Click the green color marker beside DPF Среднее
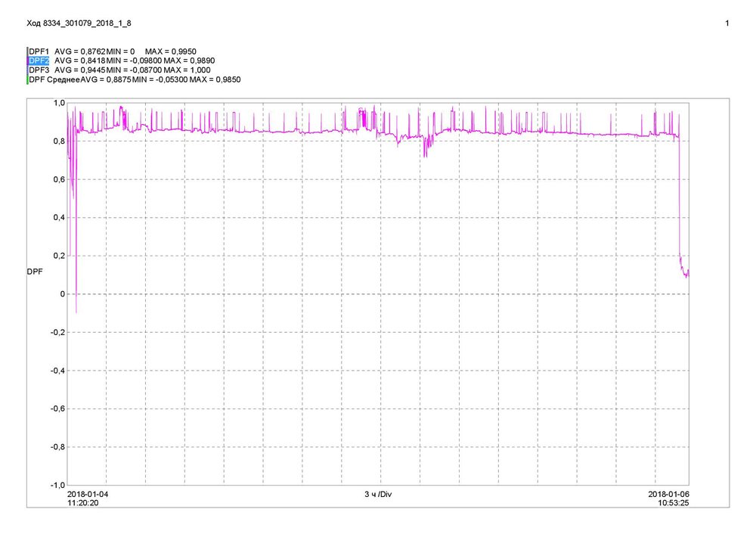Screen dimensions: 756x534 click(x=27, y=79)
